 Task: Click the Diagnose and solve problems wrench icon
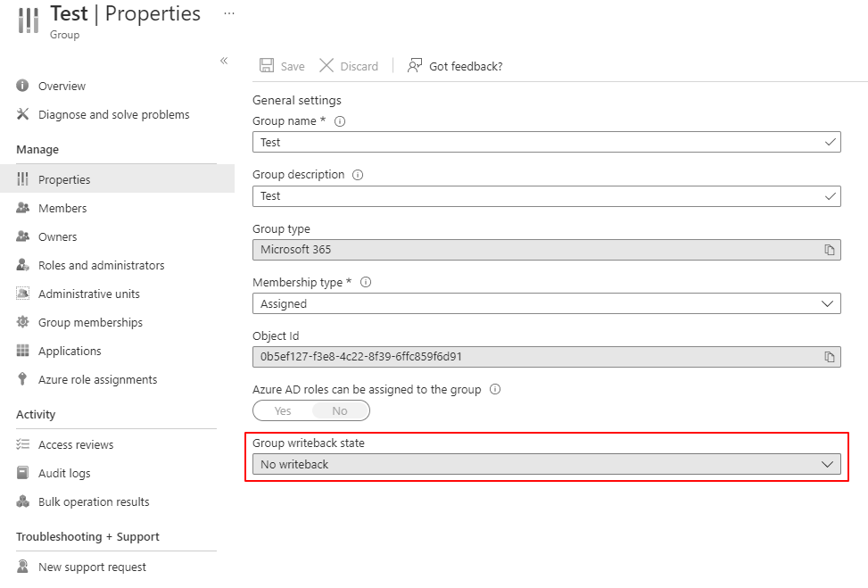pyautogui.click(x=22, y=114)
